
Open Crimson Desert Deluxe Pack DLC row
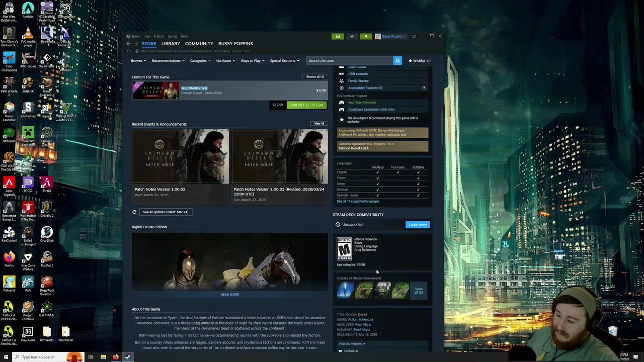[x=229, y=90]
